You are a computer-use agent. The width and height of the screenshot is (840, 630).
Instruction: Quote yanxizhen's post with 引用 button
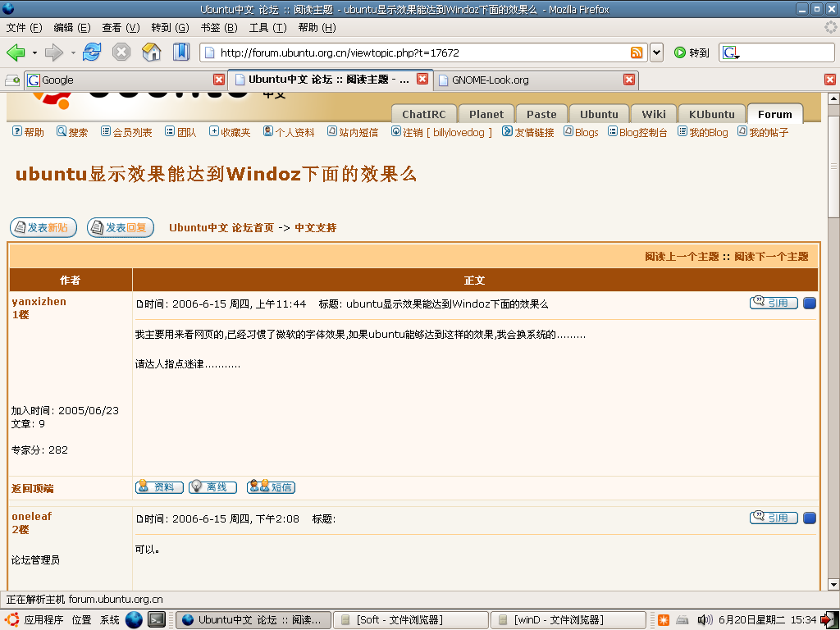[x=774, y=303]
